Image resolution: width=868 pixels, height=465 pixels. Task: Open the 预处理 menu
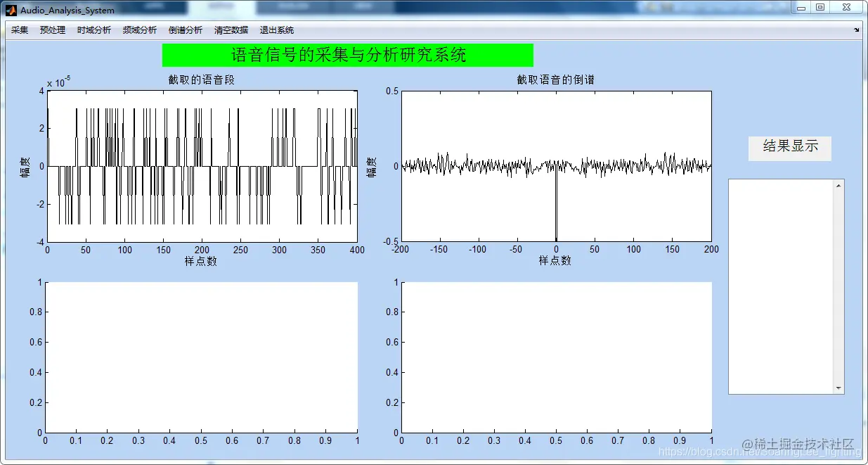pyautogui.click(x=53, y=30)
